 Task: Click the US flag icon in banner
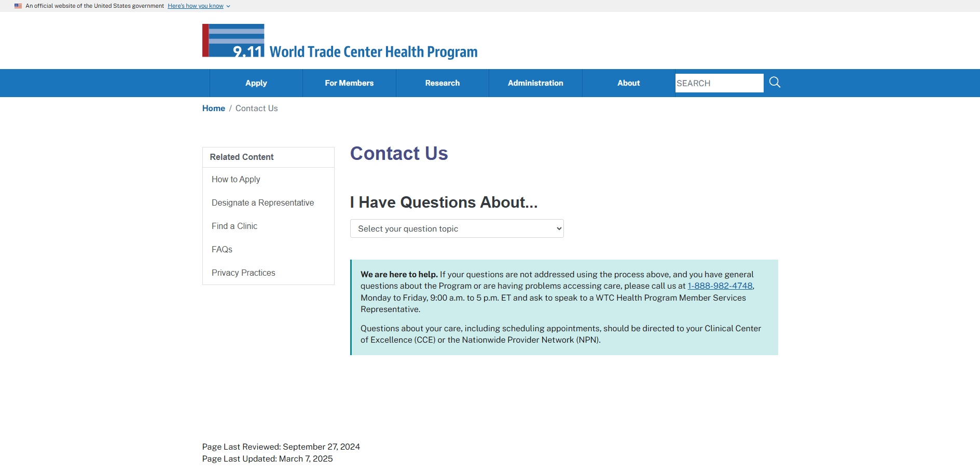click(x=18, y=6)
